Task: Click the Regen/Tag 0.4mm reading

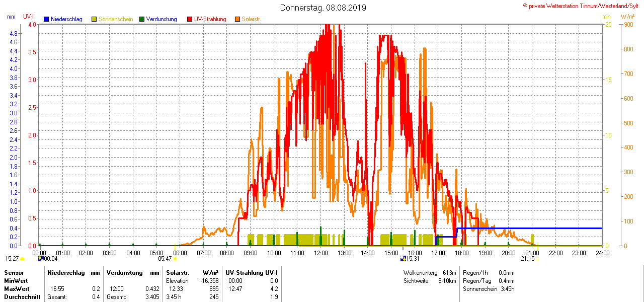Action: [489, 281]
